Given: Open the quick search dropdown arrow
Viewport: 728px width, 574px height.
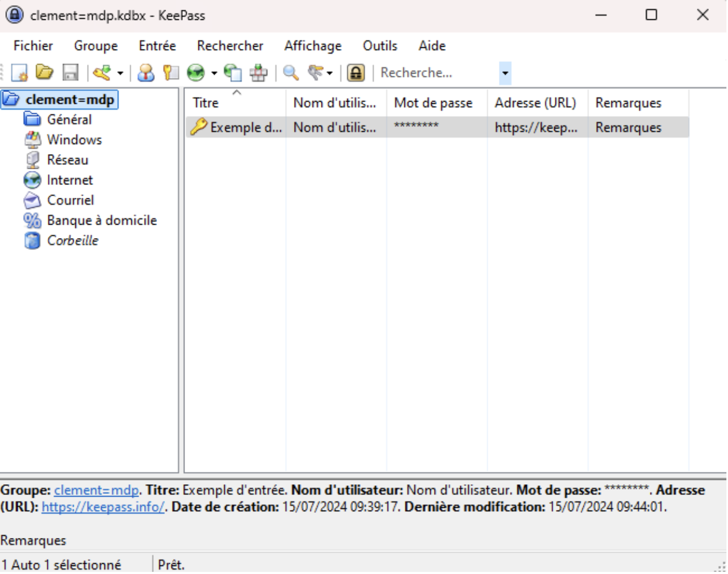Looking at the screenshot, I should click(x=505, y=73).
